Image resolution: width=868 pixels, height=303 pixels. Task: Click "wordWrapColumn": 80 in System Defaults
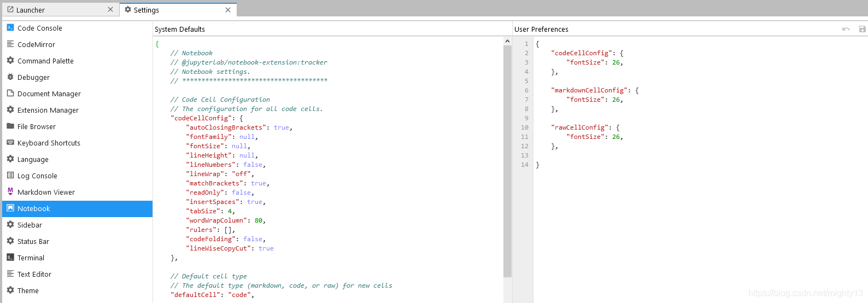pos(226,220)
